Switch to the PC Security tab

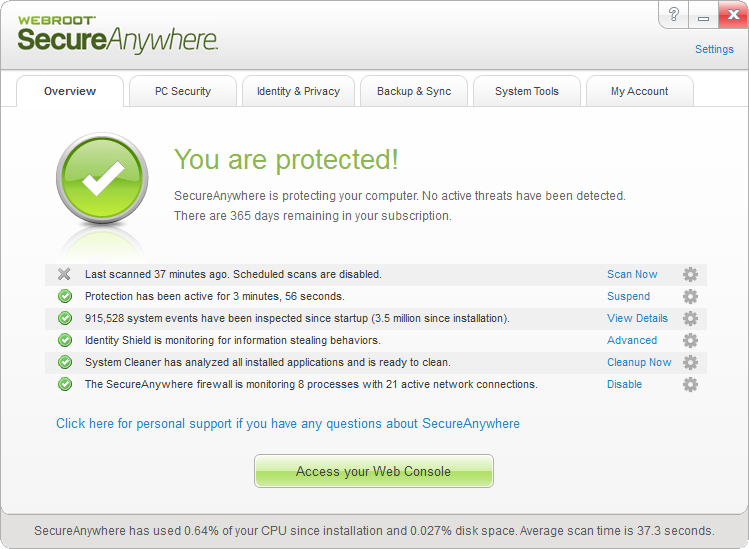pos(182,91)
